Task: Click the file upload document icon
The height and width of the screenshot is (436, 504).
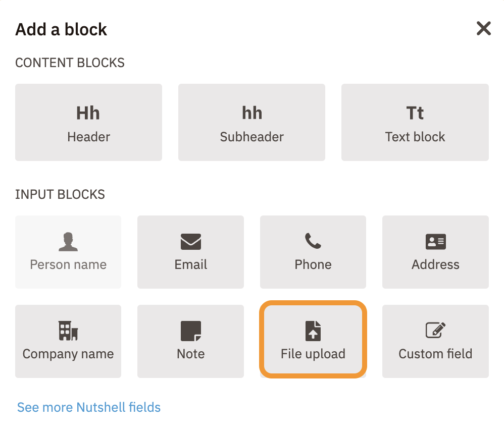Action: [313, 331]
